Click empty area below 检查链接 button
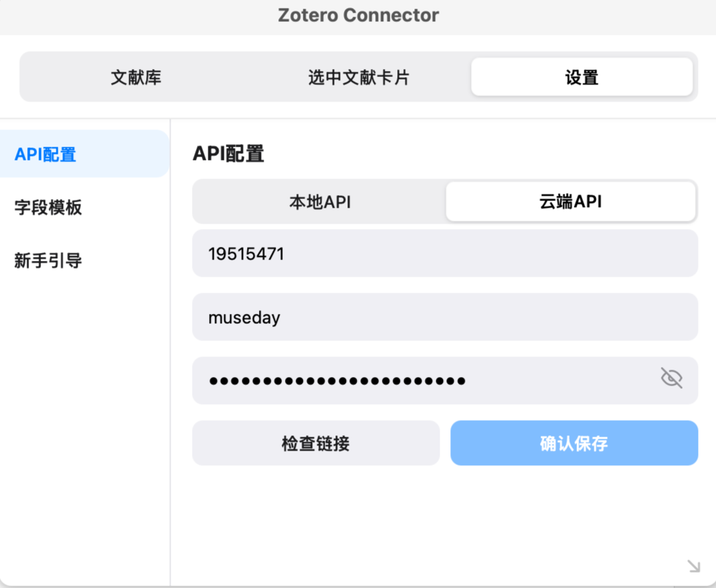Image resolution: width=716 pixels, height=588 pixels. point(315,518)
